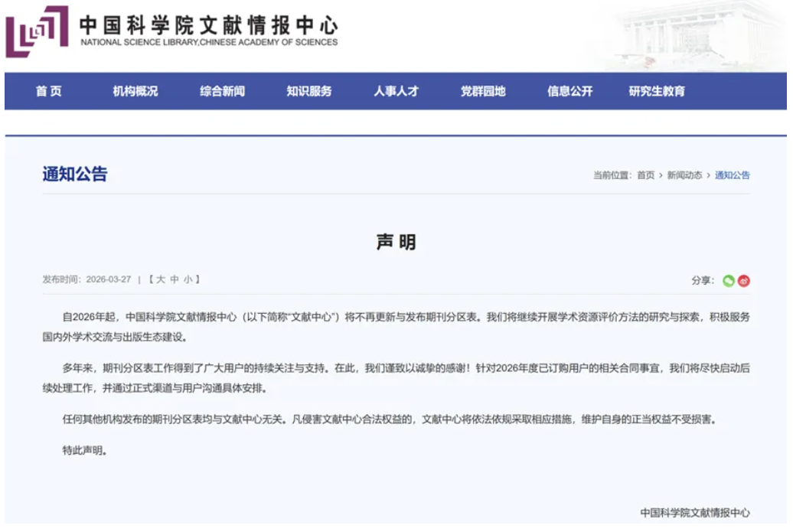This screenshot has width=793, height=532.
Task: Click the 通知公告 section heading
Action: [x=75, y=174]
